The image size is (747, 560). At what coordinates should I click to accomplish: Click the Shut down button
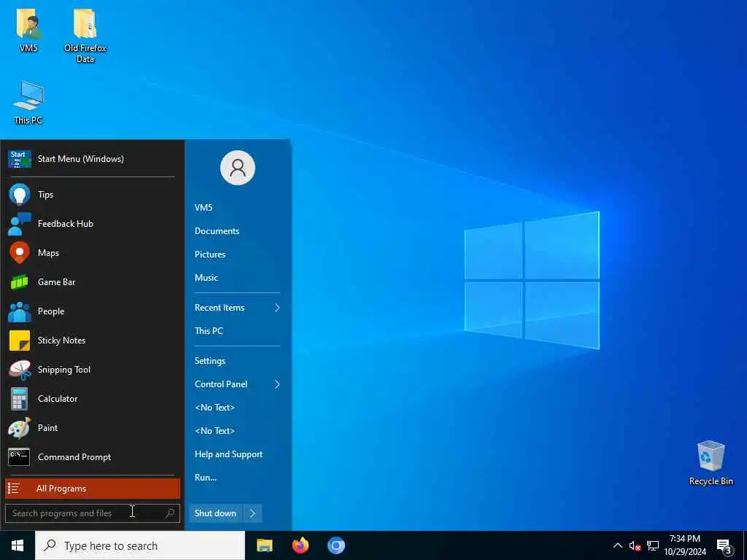coord(216,513)
